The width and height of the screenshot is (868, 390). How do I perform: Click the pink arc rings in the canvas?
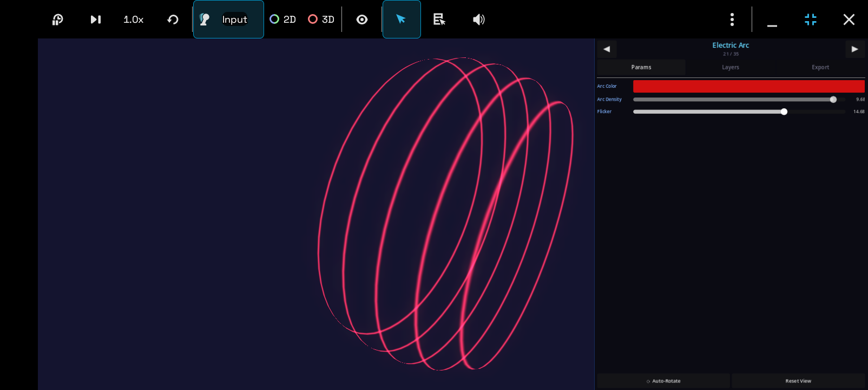pyautogui.click(x=445, y=213)
